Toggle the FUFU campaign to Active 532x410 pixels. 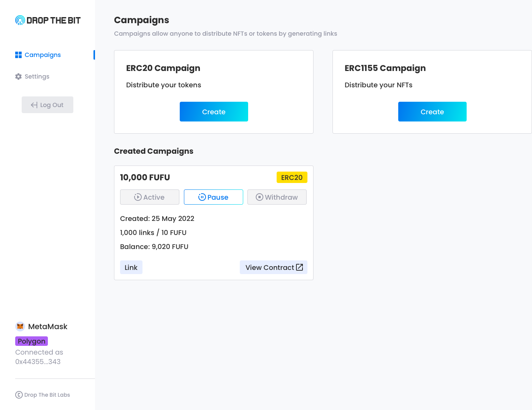click(150, 197)
